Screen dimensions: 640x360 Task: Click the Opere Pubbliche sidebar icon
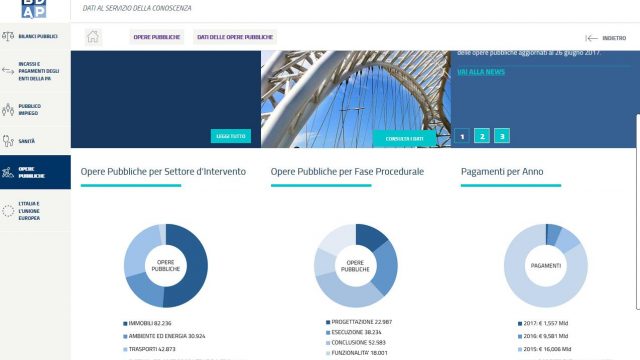tap(8, 172)
